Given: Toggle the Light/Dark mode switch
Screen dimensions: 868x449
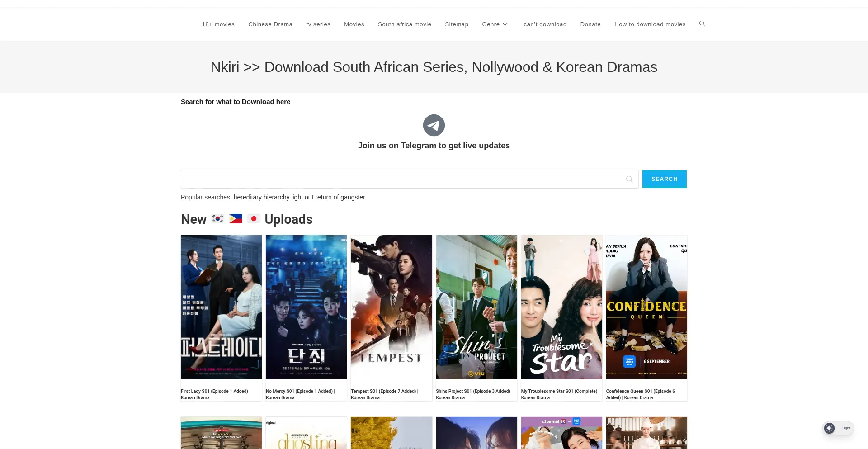Looking at the screenshot, I should click(x=837, y=428).
